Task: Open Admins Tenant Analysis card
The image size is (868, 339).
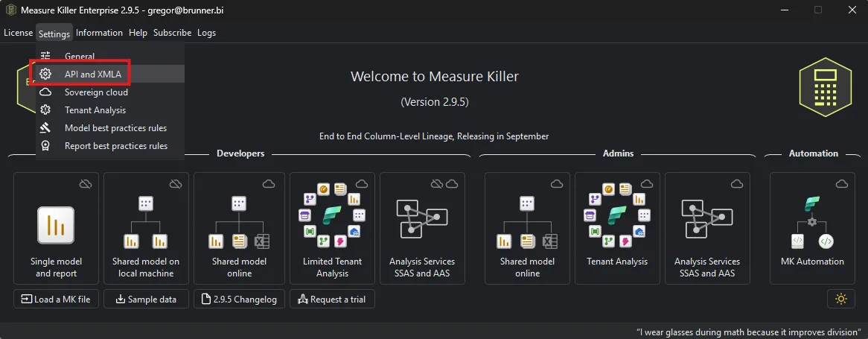Action: [x=617, y=228]
